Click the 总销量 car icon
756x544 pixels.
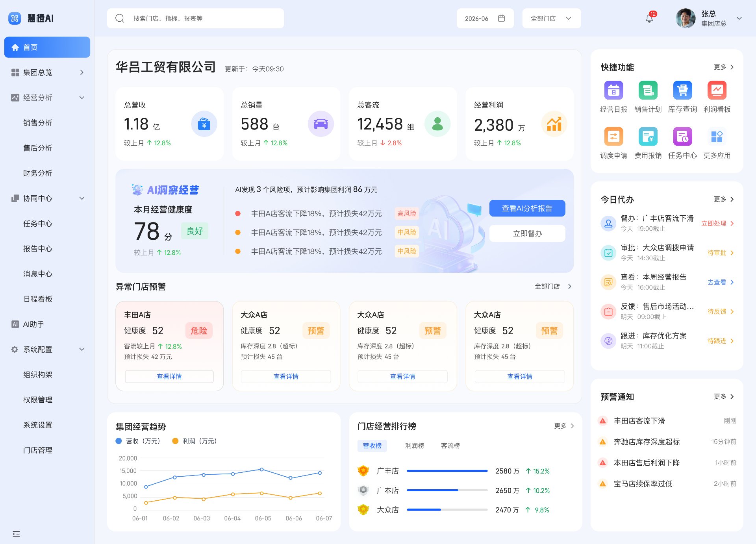coord(321,124)
